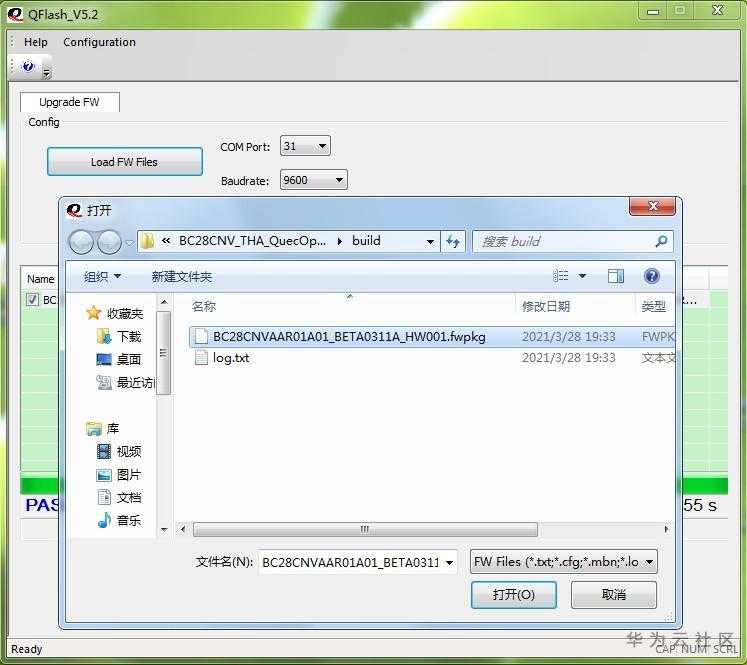
Task: Click the sidebar vertical scrollbar thumb
Action: 163,353
